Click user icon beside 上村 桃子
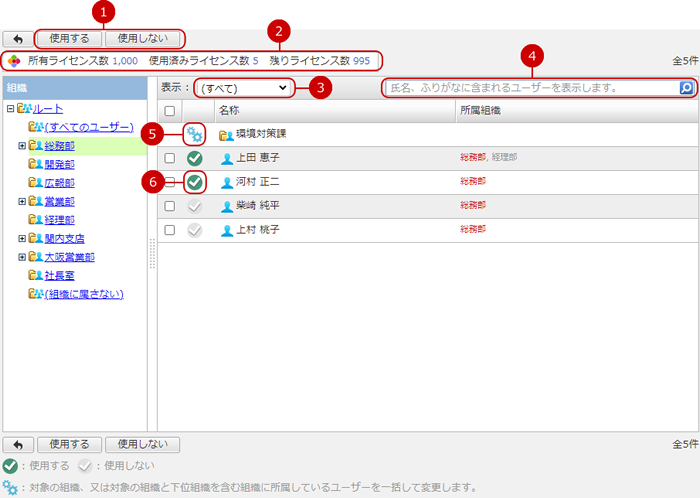 (227, 231)
